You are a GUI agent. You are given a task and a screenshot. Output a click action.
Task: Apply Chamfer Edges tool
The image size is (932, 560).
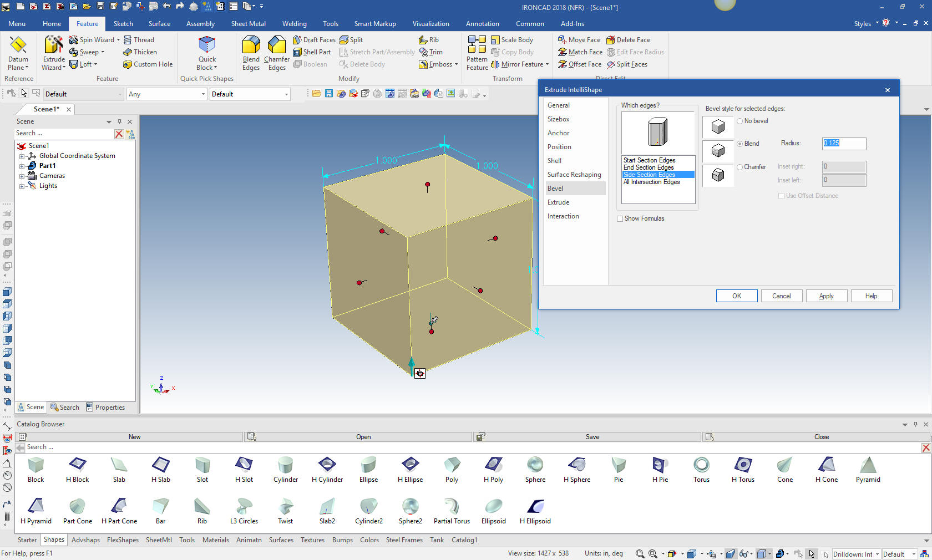[277, 53]
